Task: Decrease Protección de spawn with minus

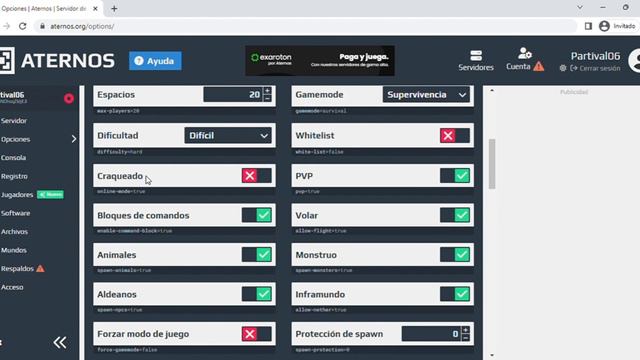Action: tap(465, 338)
